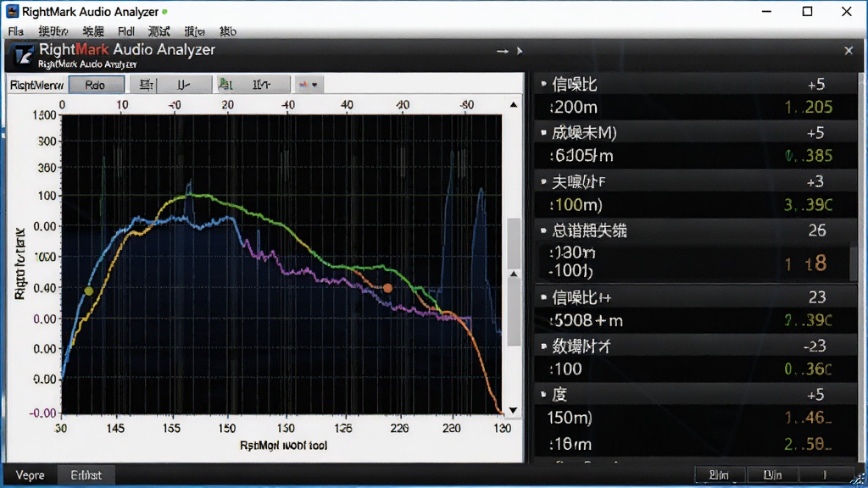868x488 pixels.
Task: Open the third menu bar item
Action: click(x=93, y=31)
